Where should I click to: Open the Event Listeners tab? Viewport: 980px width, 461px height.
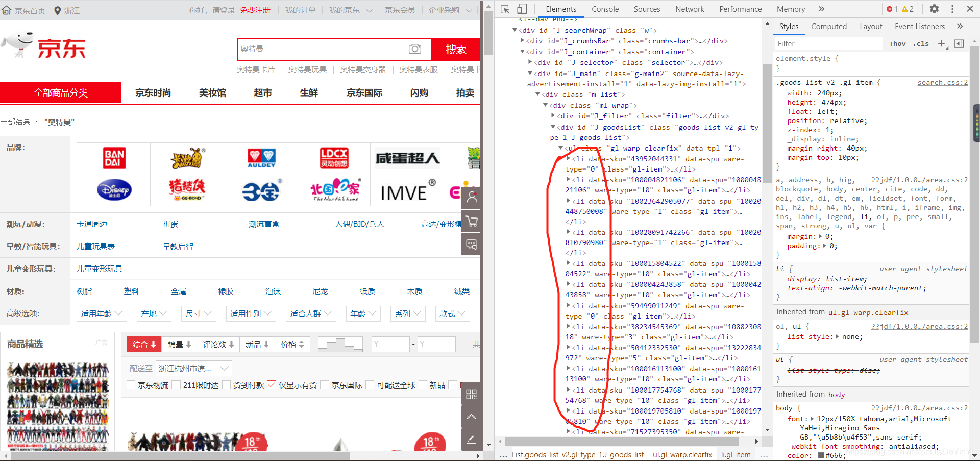(920, 27)
